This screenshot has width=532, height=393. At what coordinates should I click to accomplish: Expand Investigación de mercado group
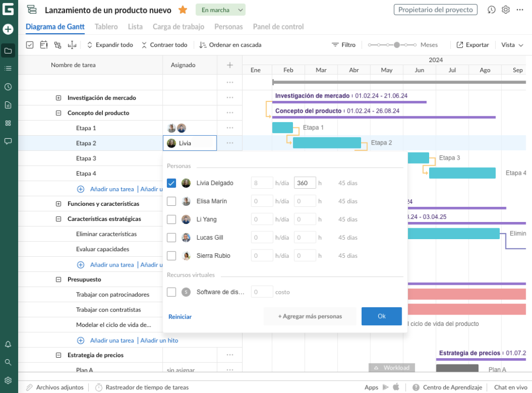coord(58,98)
